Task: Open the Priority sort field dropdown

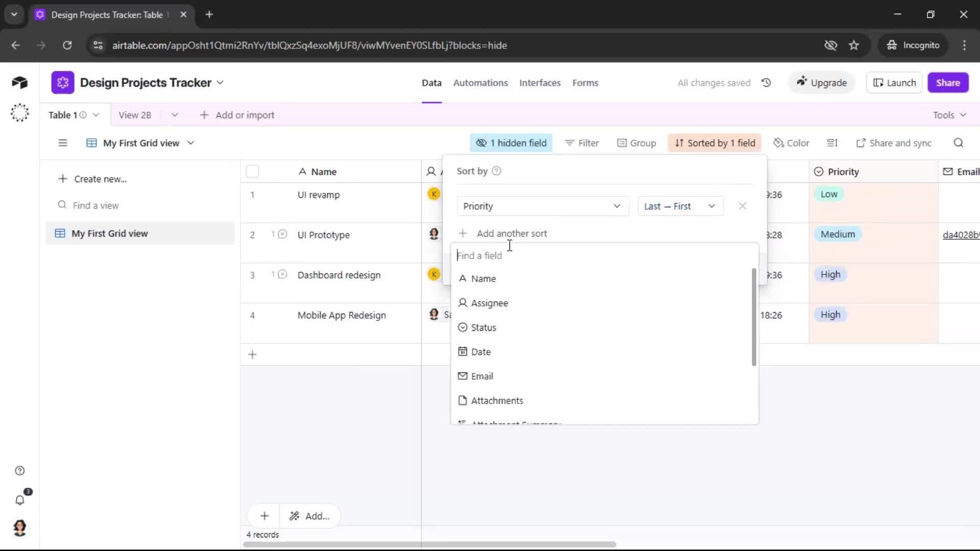Action: [542, 206]
